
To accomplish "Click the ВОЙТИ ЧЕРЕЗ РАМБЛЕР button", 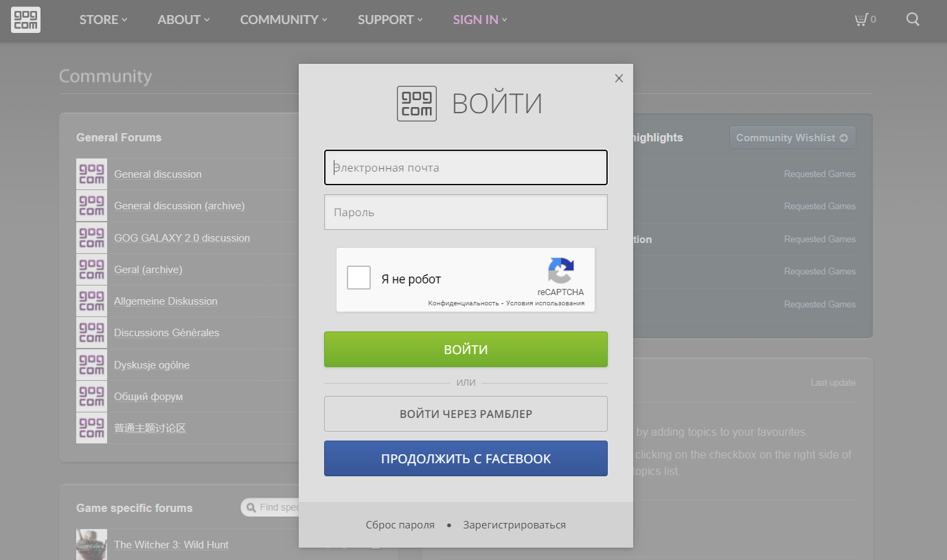I will tap(466, 414).
